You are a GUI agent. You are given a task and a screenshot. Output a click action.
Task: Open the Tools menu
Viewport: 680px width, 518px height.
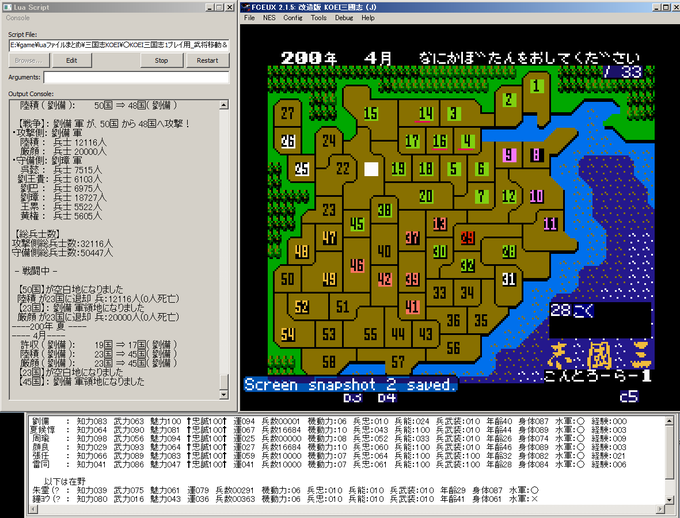[x=318, y=18]
